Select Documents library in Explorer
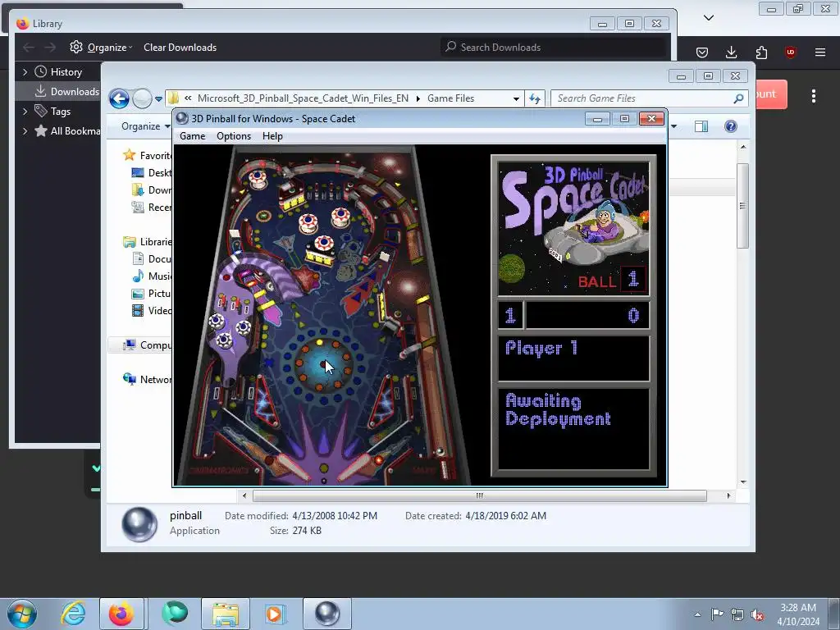The height and width of the screenshot is (630, 840). (152, 258)
